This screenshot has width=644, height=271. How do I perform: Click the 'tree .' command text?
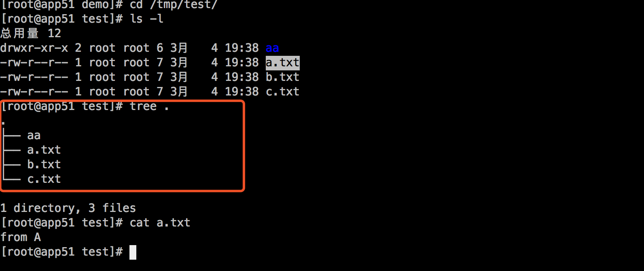pyautogui.click(x=149, y=106)
